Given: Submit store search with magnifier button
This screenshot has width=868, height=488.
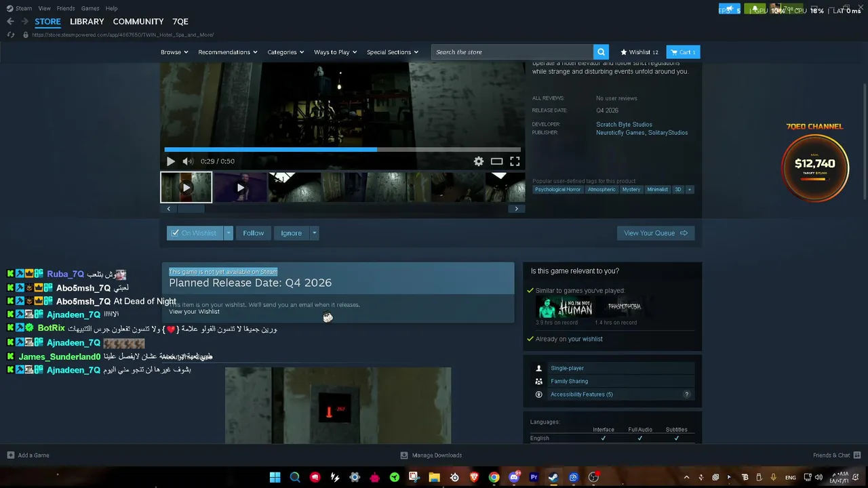Looking at the screenshot, I should point(601,52).
